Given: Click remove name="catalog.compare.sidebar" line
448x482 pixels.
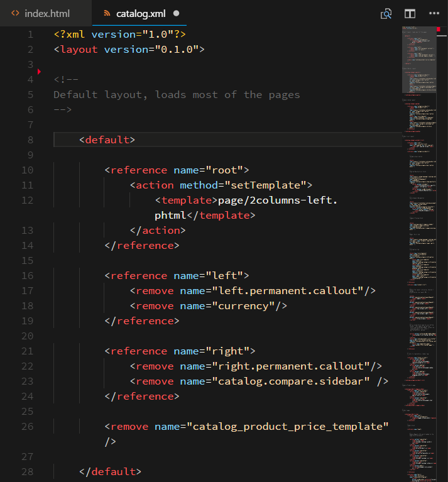Looking at the screenshot, I should coord(259,381).
